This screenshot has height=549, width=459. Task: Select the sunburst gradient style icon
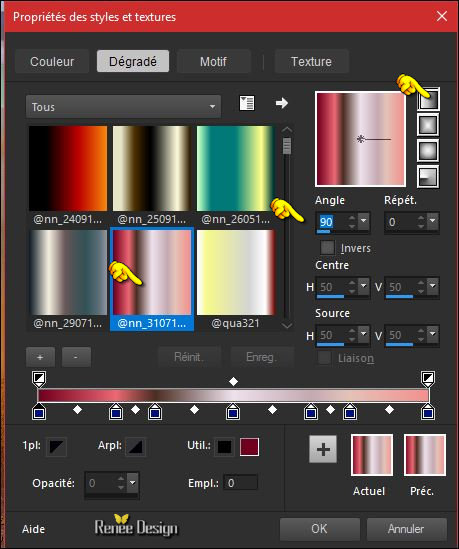(x=428, y=151)
